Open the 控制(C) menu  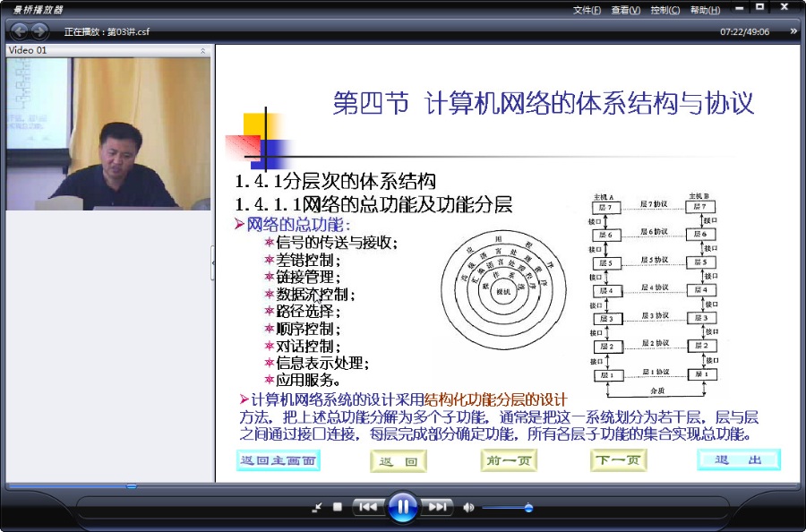click(x=665, y=10)
